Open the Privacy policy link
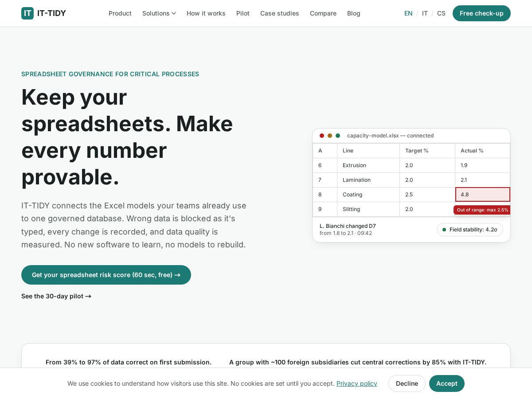Image resolution: width=532 pixels, height=399 pixels. (x=357, y=383)
